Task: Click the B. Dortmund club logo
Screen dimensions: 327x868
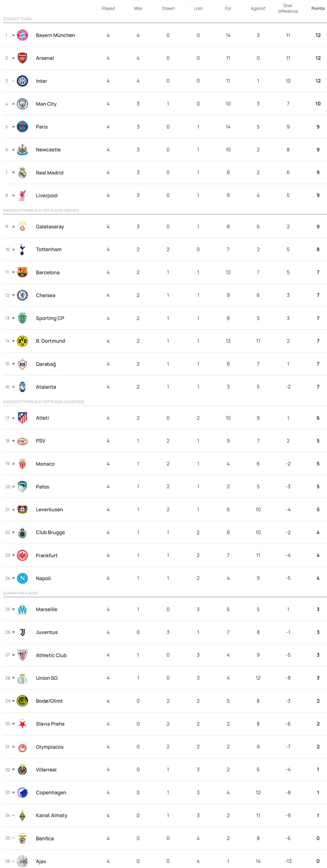Action: (x=22, y=341)
